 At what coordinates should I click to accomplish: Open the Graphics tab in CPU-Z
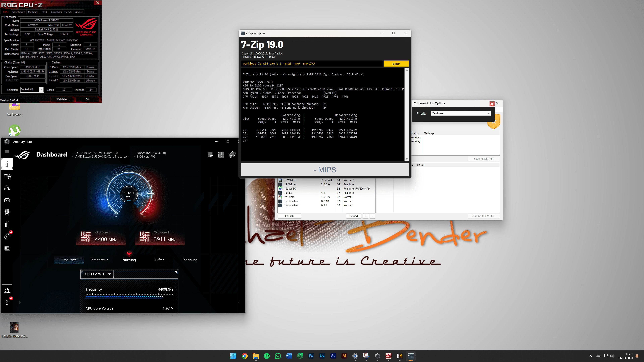point(56,12)
